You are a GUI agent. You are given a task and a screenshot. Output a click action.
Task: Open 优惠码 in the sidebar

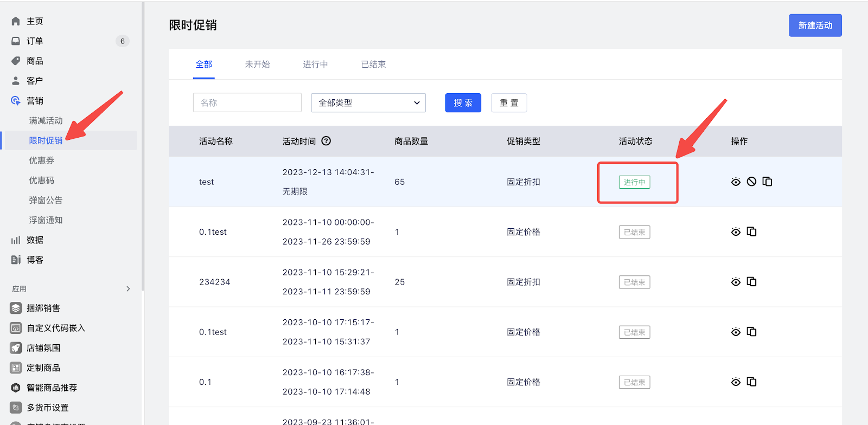(41, 181)
